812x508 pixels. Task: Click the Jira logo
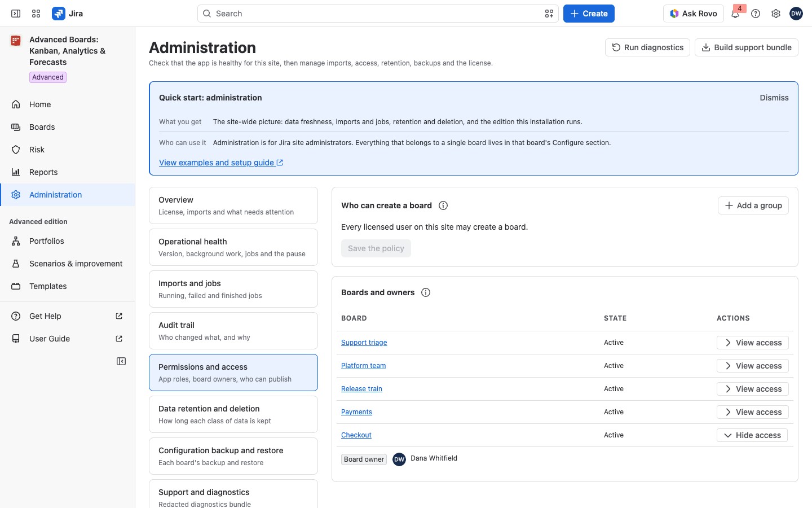[68, 14]
